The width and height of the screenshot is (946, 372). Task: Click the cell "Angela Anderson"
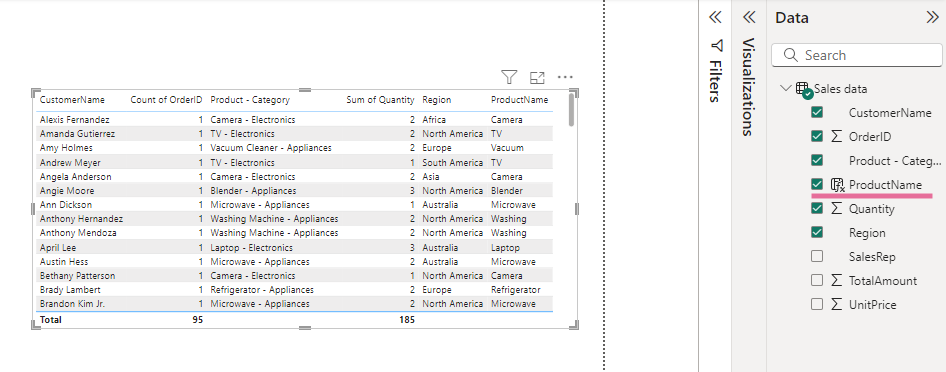pyautogui.click(x=75, y=177)
